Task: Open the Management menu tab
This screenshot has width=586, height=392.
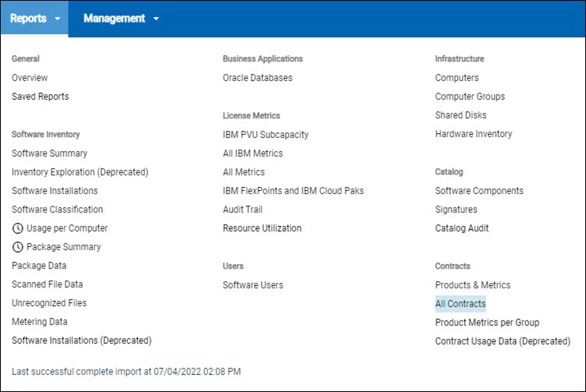Action: [114, 19]
